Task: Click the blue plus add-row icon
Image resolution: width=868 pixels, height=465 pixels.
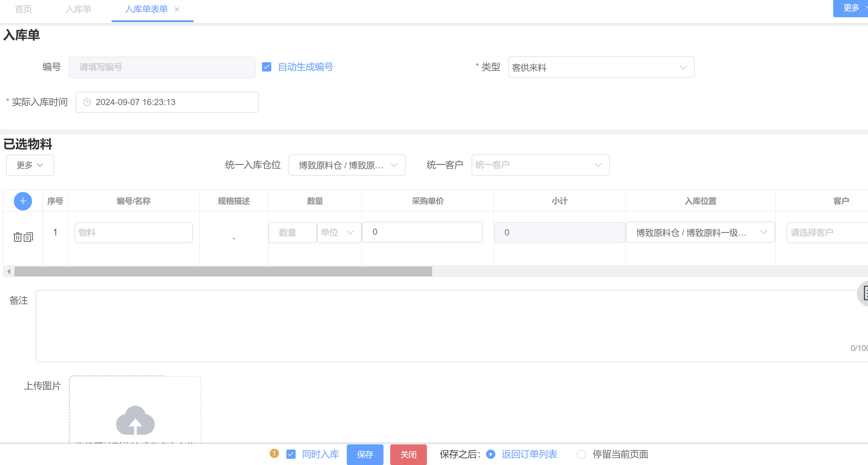Action: pos(23,201)
